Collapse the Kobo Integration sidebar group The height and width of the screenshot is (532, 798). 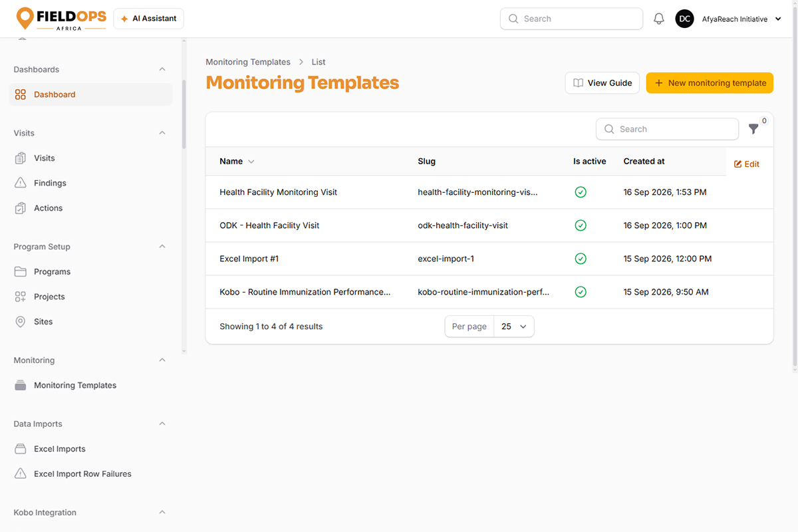pyautogui.click(x=162, y=513)
